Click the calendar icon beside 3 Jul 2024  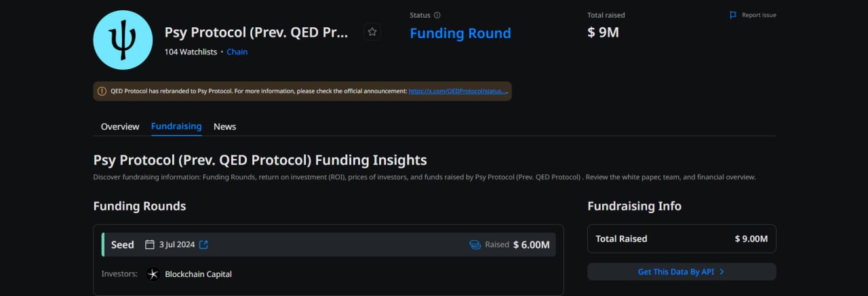tap(150, 244)
